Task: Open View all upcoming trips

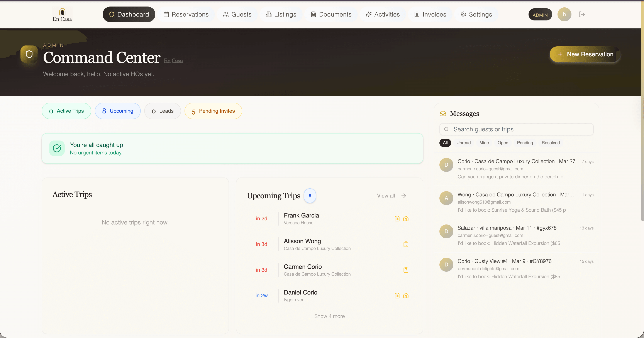Action: (x=385, y=196)
